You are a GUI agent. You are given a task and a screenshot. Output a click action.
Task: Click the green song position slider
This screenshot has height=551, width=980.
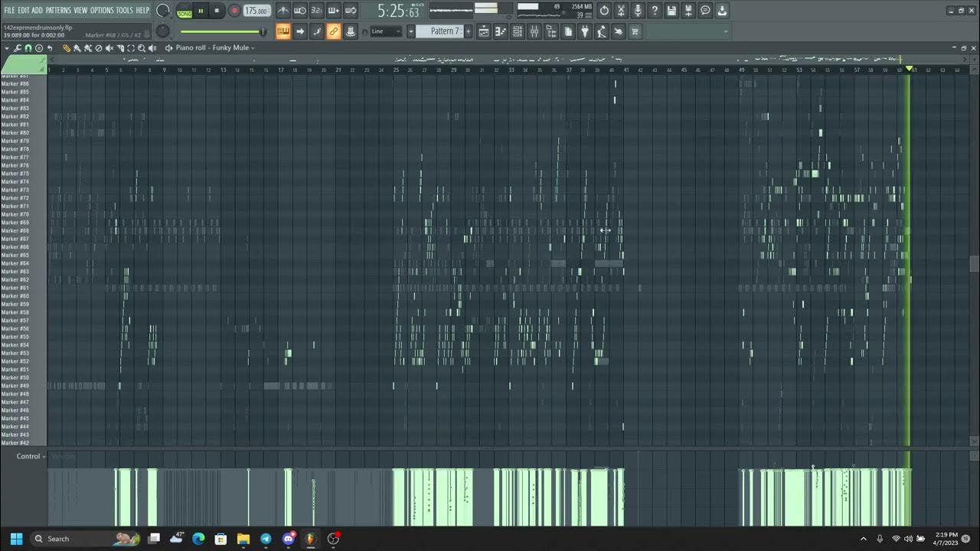223,31
